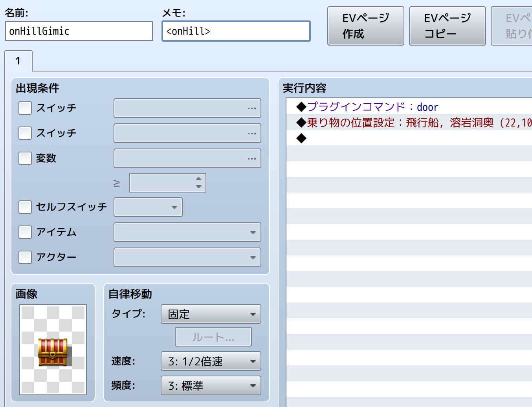This screenshot has width=532, height=407.
Task: Enable the アイテム condition checkbox
Action: point(25,232)
